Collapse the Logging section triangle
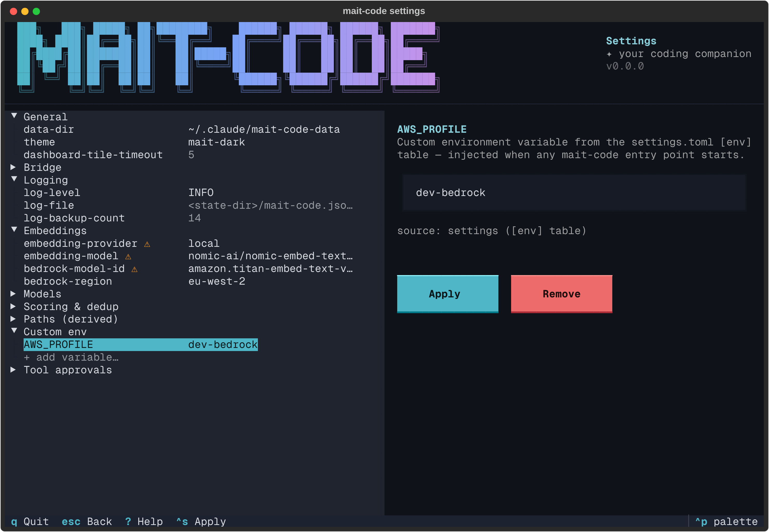The width and height of the screenshot is (769, 532). point(14,179)
